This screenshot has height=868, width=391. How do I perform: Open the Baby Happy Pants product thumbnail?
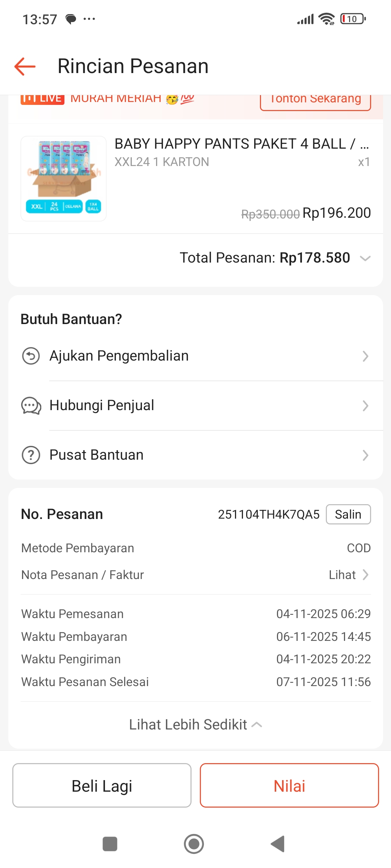tap(63, 179)
